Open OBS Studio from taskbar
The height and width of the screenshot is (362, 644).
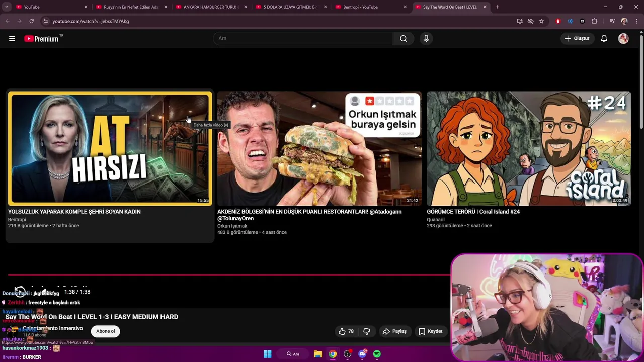coord(347,354)
